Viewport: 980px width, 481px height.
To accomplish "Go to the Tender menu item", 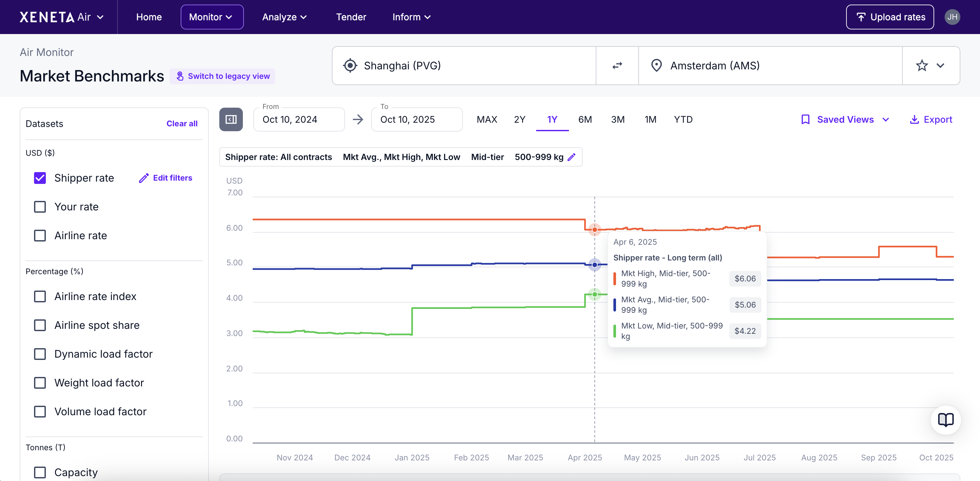I will click(x=351, y=17).
